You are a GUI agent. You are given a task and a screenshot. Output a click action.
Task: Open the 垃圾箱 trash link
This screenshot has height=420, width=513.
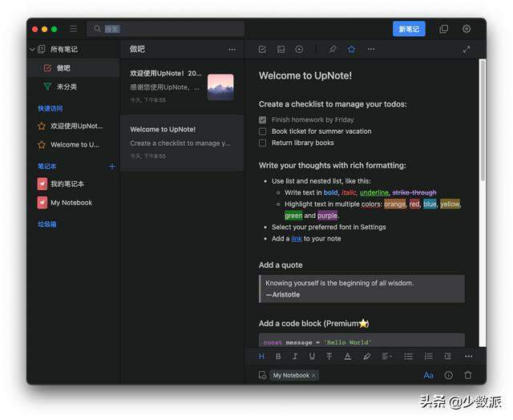click(x=47, y=224)
